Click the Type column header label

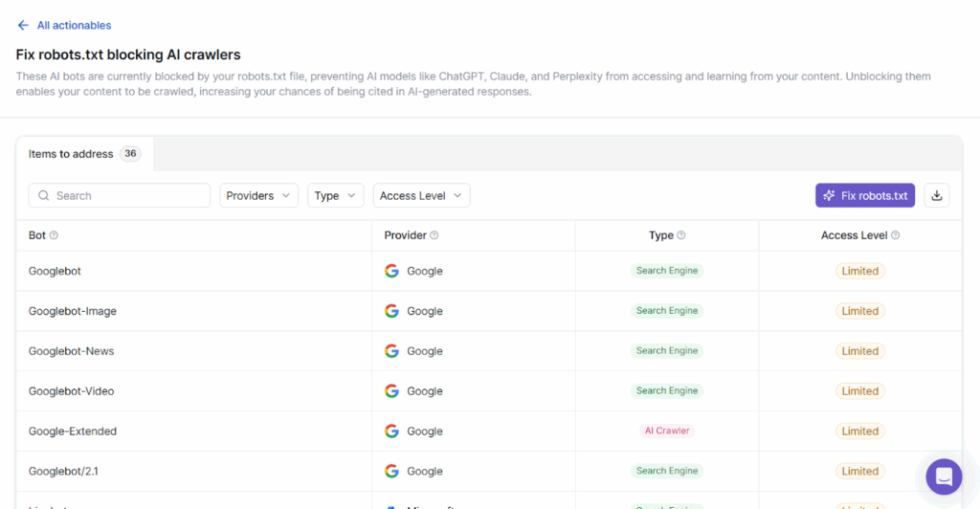tap(661, 235)
